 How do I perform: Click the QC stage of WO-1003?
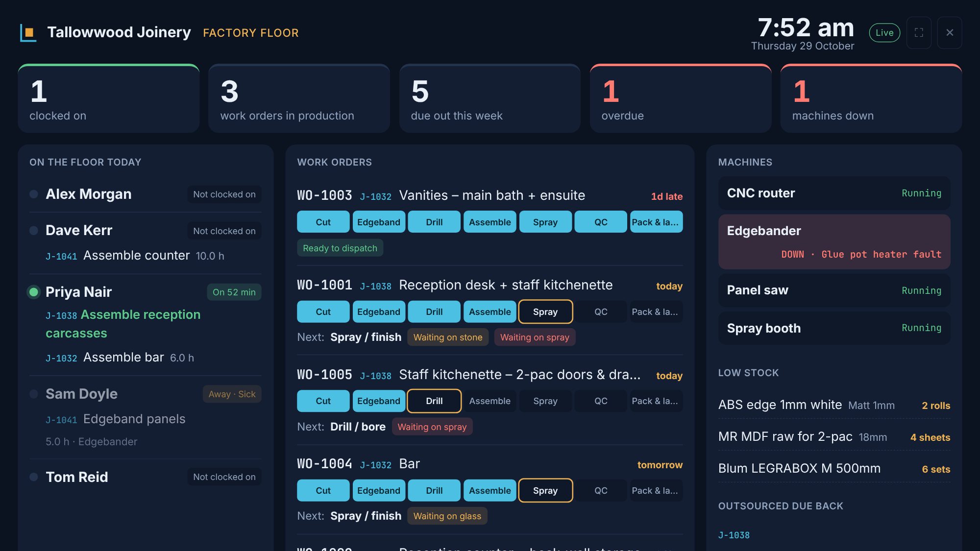(x=601, y=222)
